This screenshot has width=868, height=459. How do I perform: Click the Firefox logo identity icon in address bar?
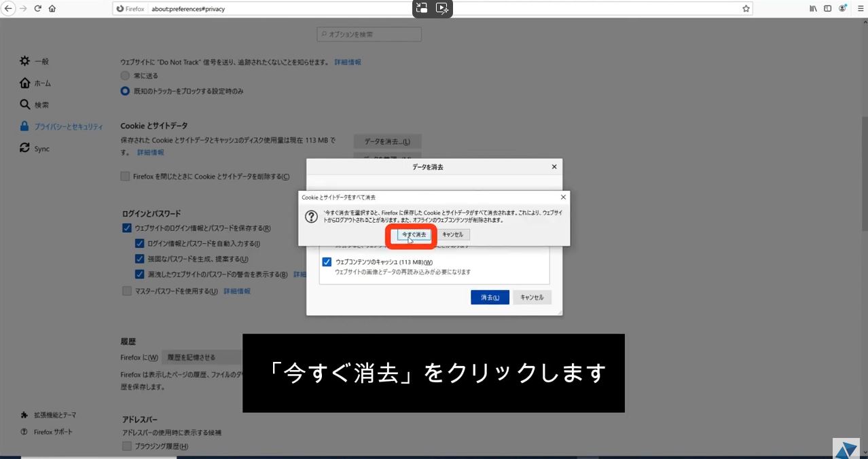(x=120, y=9)
